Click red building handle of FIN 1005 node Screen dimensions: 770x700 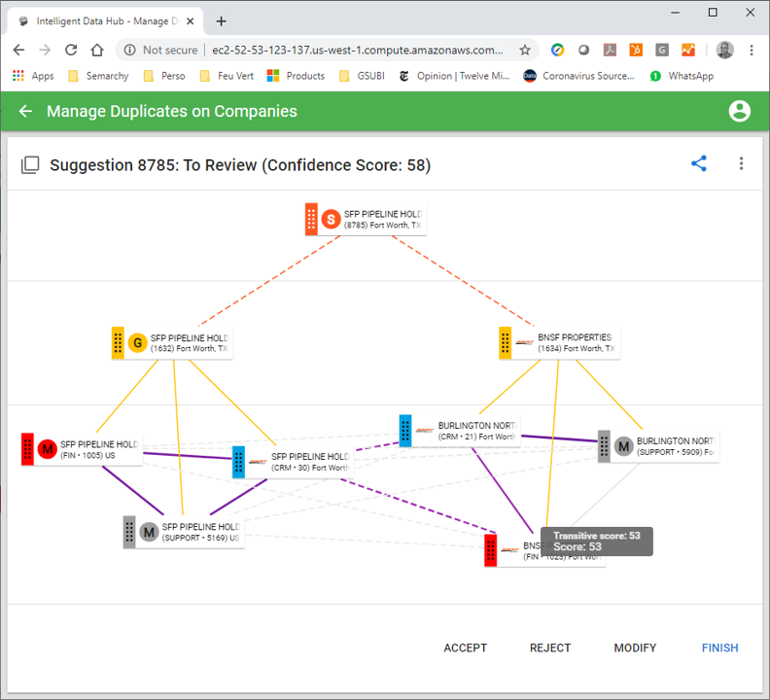pyautogui.click(x=27, y=449)
